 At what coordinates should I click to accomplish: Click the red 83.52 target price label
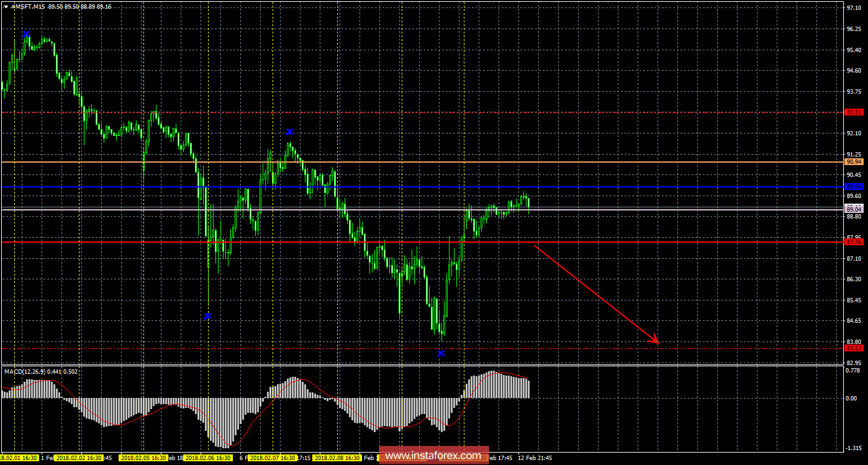(854, 348)
